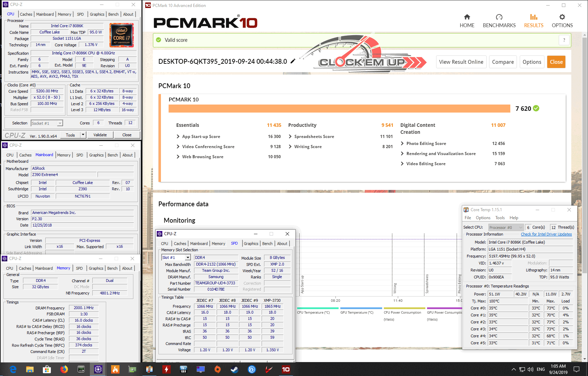Click View Result Online button

click(461, 62)
